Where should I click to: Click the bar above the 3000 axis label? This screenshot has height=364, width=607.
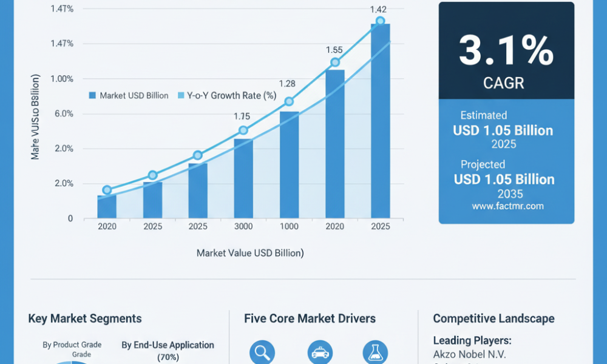(243, 178)
